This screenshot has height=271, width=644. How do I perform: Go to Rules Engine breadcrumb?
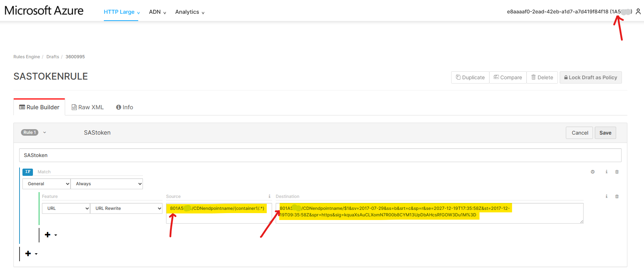tap(27, 57)
